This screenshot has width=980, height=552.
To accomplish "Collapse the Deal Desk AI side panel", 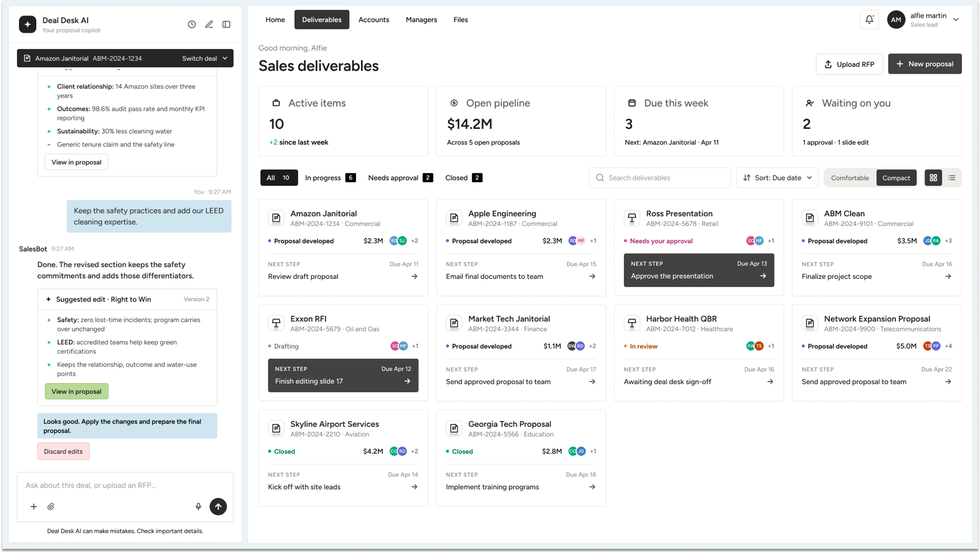I will [x=226, y=24].
